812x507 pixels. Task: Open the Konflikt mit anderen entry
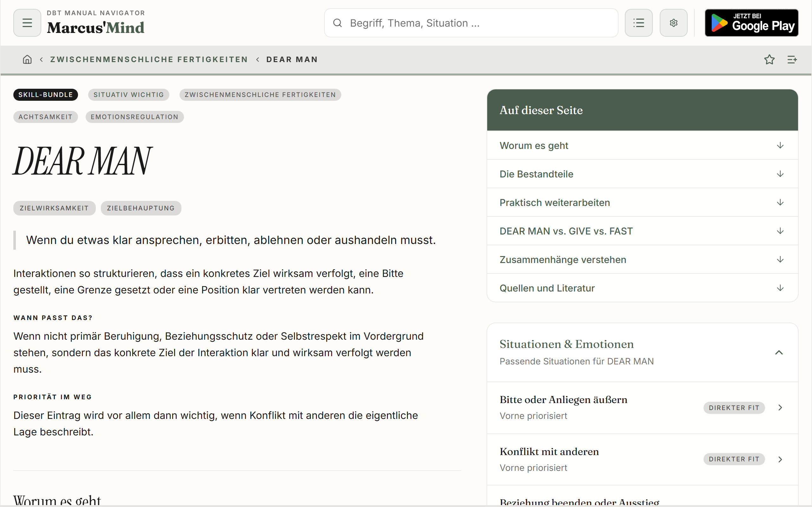642,459
